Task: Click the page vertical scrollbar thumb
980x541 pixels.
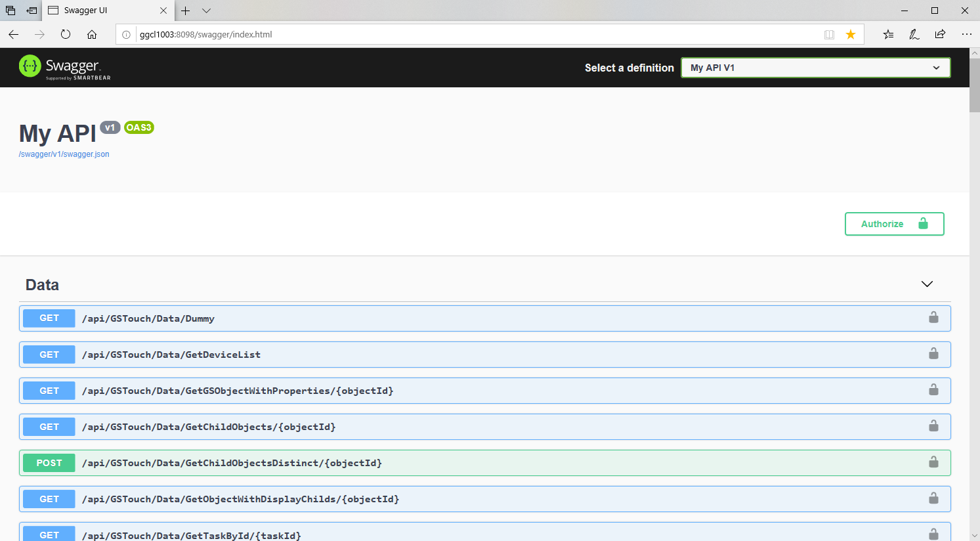Action: click(975, 84)
